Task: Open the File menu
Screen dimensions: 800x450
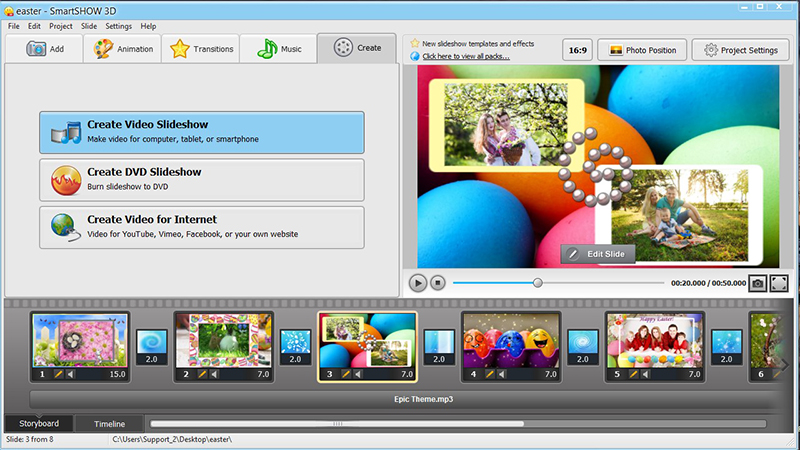Action: (14, 26)
